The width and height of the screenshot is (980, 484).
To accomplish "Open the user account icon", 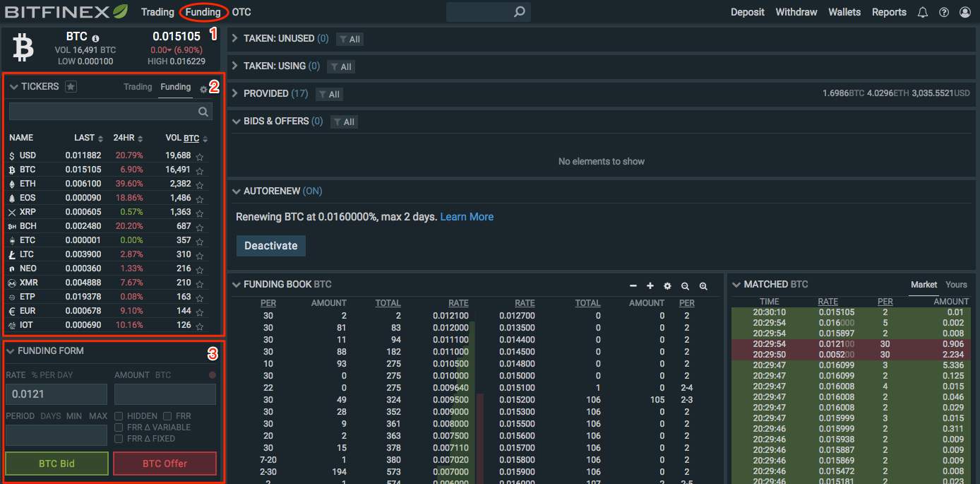I will (965, 12).
